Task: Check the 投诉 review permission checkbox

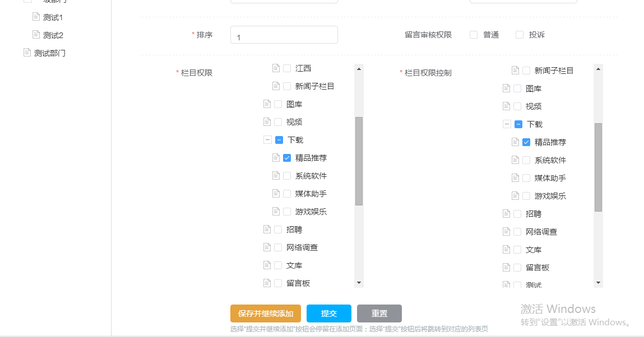Action: 520,35
